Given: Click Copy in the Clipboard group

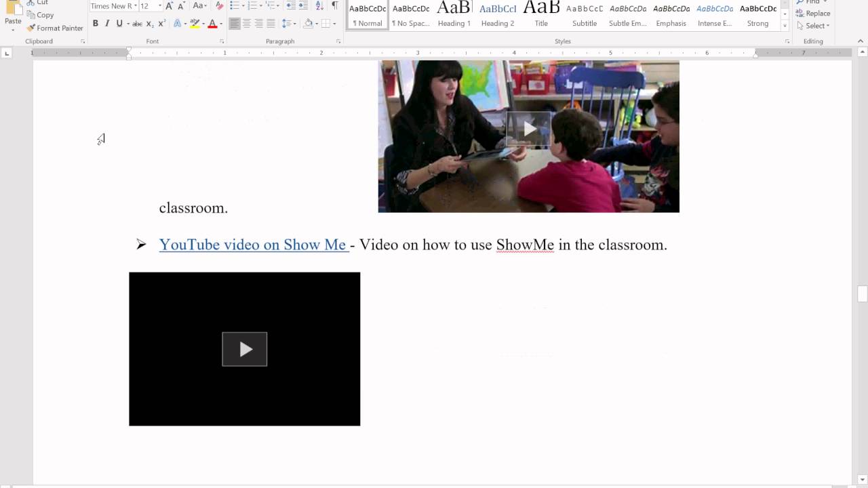Looking at the screenshot, I should pos(40,15).
